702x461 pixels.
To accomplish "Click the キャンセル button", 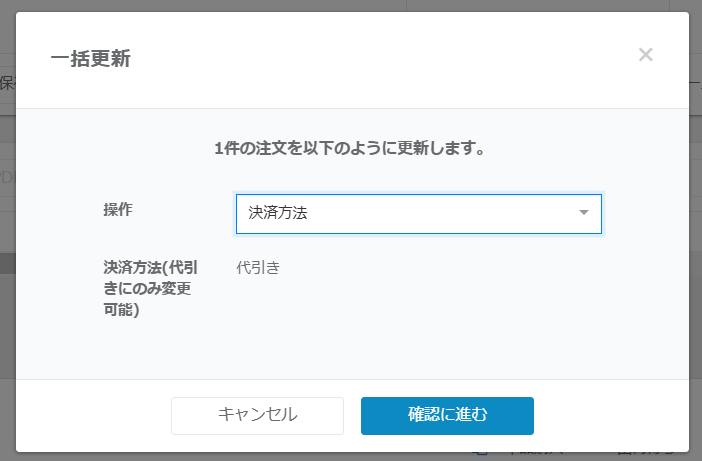I will pos(257,416).
